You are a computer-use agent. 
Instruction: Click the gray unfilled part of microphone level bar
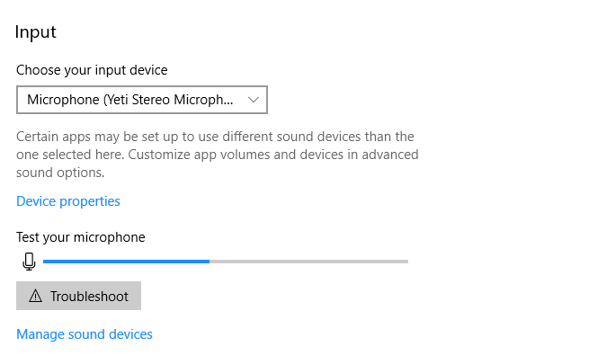click(308, 262)
